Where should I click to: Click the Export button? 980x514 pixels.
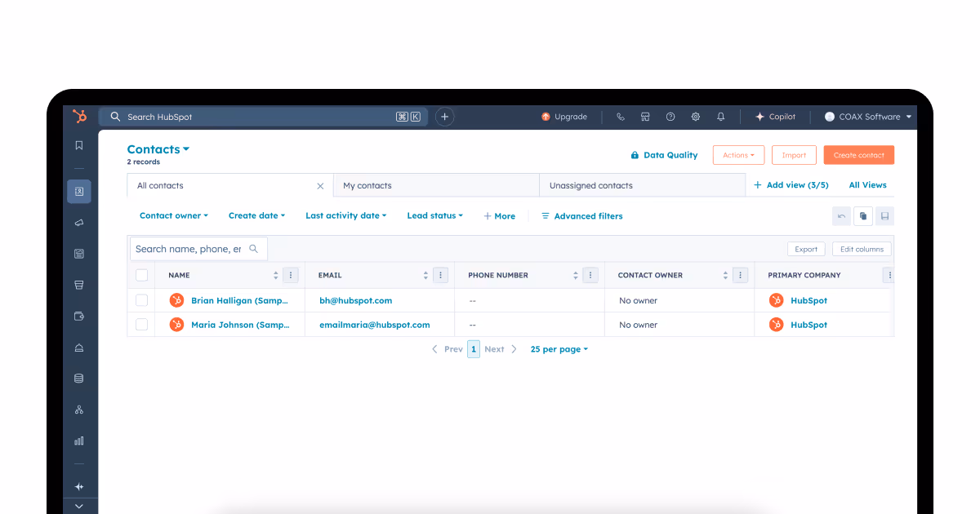pos(806,250)
